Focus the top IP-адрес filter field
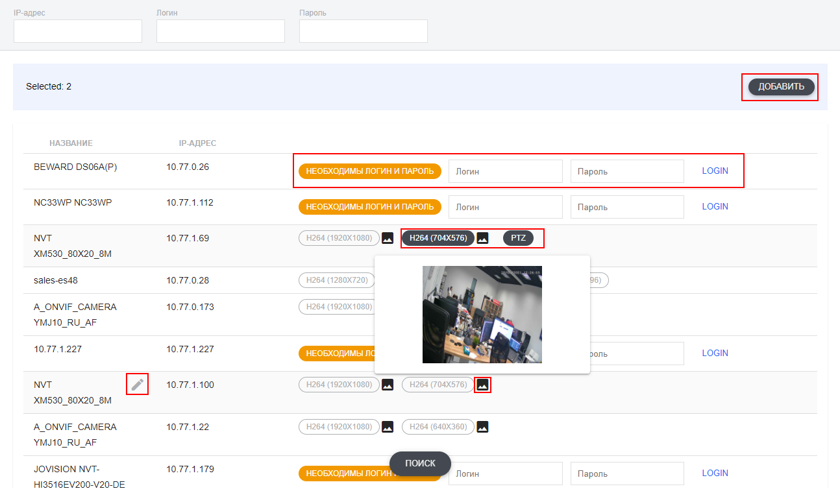The height and width of the screenshot is (504, 840). click(x=78, y=31)
